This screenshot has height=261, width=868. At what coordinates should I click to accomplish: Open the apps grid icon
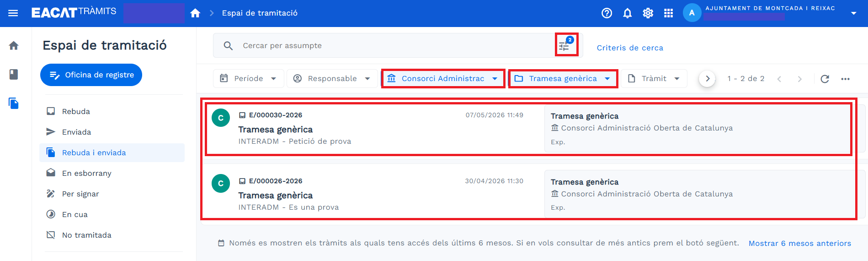[x=669, y=13]
